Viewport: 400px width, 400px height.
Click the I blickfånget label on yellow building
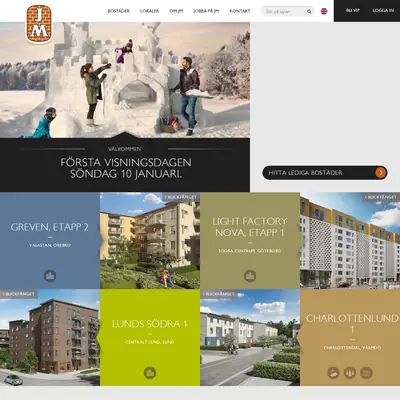pos(181,197)
